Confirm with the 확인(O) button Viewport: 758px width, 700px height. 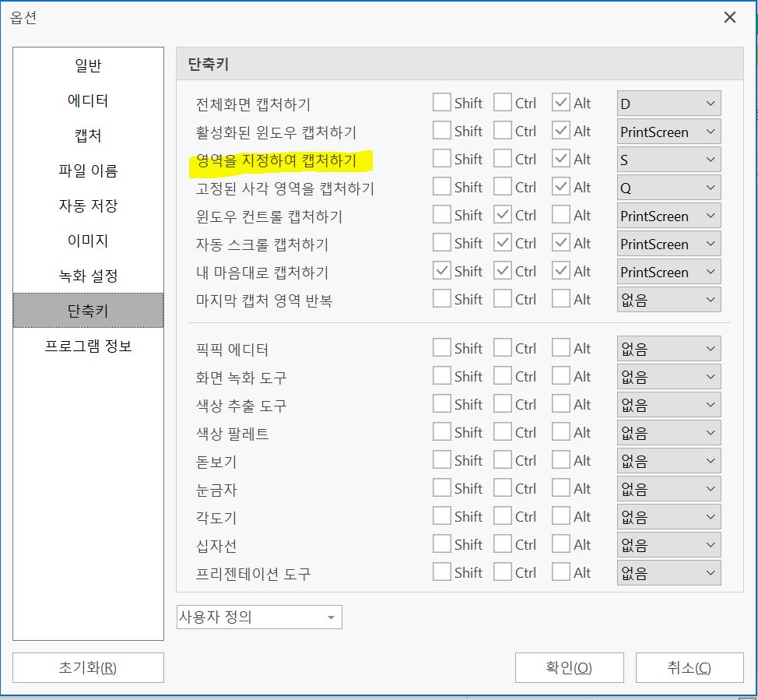[569, 667]
